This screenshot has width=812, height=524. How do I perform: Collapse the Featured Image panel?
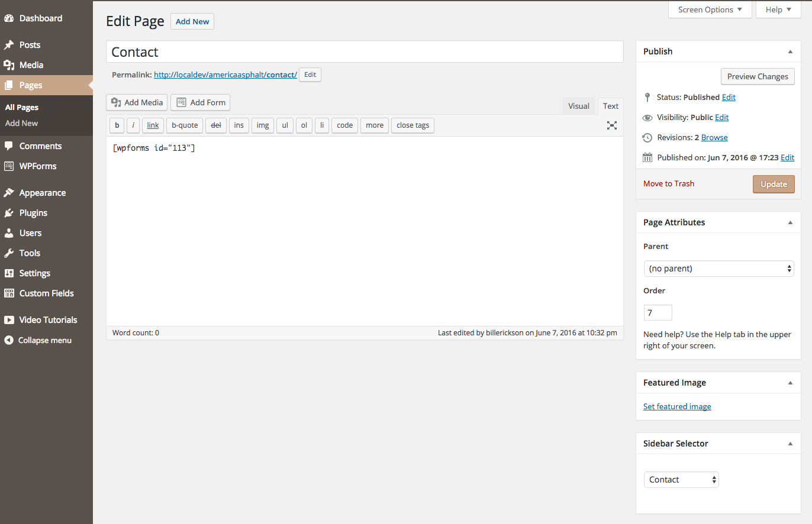click(x=790, y=383)
